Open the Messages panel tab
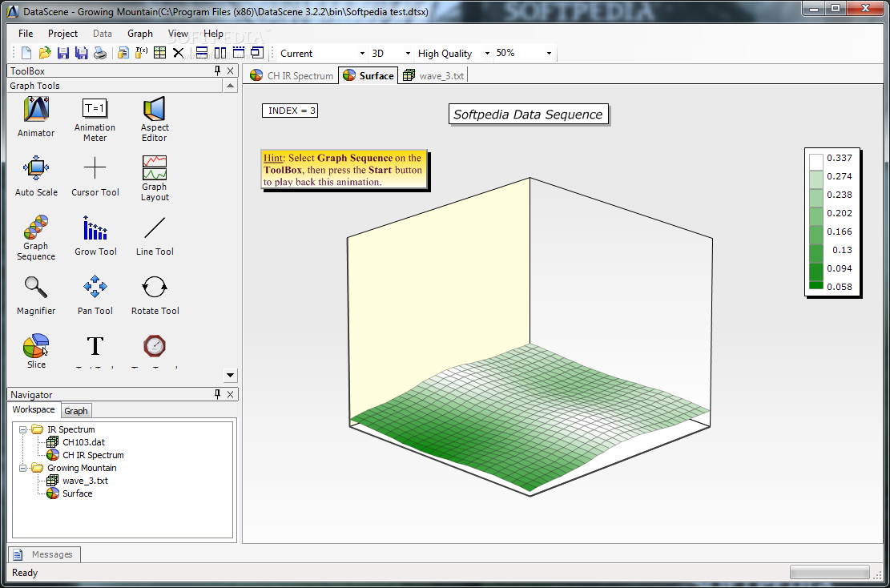Viewport: 890px width, 588px height. 44,554
